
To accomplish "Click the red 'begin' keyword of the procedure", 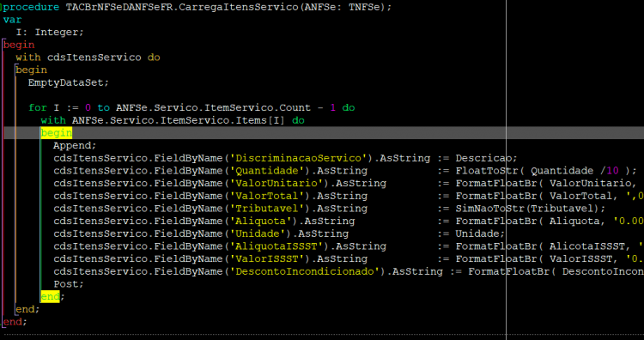I will tap(19, 45).
